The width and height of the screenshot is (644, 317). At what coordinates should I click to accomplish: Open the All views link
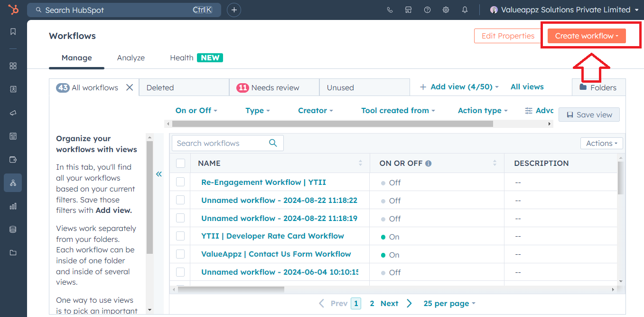[527, 87]
